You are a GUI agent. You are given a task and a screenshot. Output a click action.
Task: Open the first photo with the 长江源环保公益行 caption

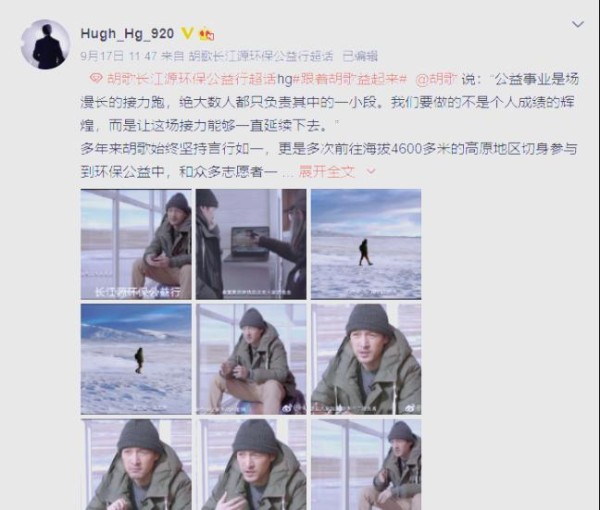pos(136,244)
